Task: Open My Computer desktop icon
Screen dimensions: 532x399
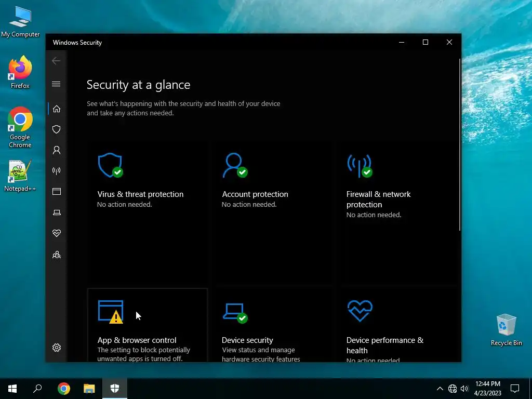Action: click(x=20, y=22)
